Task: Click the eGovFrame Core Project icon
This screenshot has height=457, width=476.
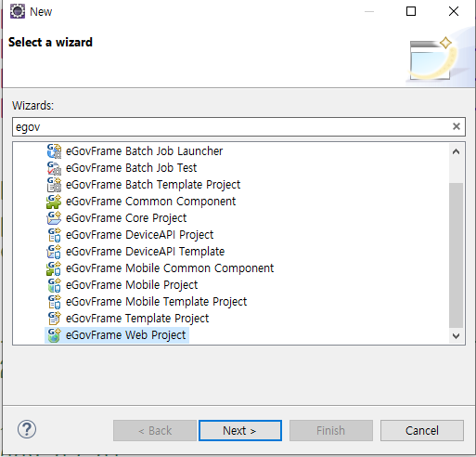Action: 54,218
